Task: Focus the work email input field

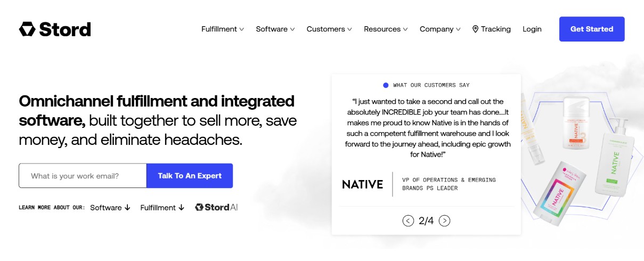Action: click(x=83, y=176)
